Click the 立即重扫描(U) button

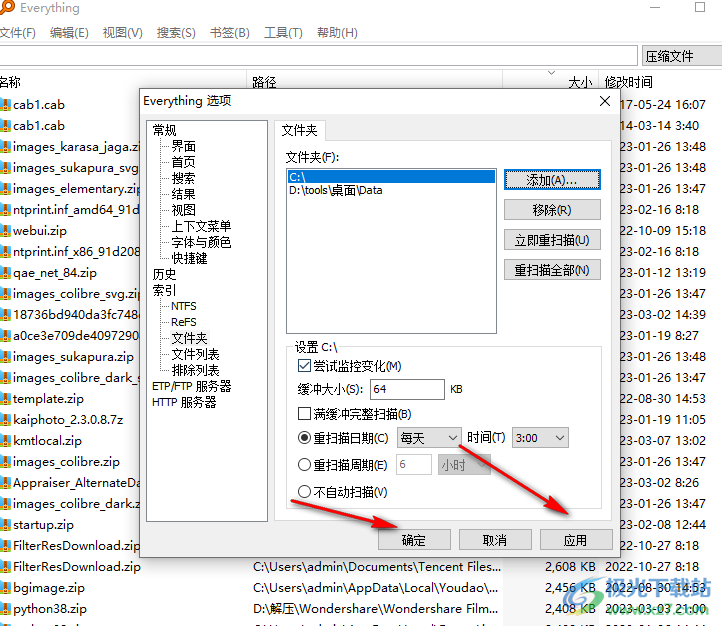[x=552, y=240]
